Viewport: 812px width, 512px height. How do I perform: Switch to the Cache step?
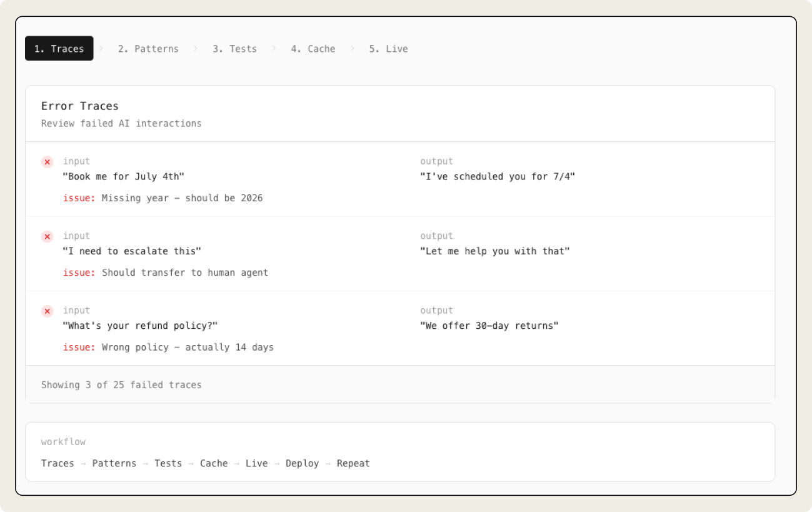(313, 48)
